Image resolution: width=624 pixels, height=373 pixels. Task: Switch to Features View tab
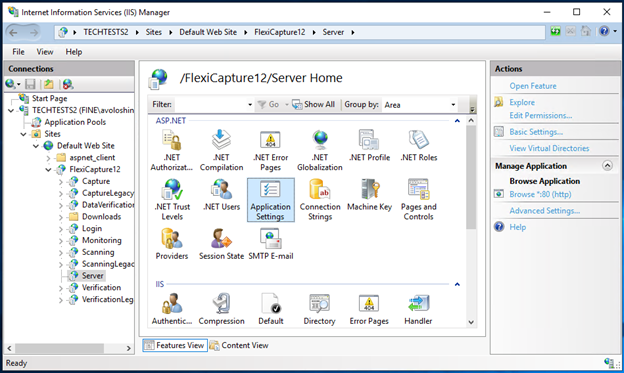tap(175, 345)
